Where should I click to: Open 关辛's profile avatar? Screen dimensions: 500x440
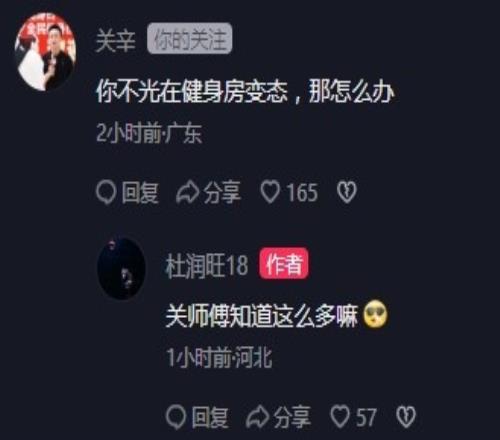tap(45, 51)
